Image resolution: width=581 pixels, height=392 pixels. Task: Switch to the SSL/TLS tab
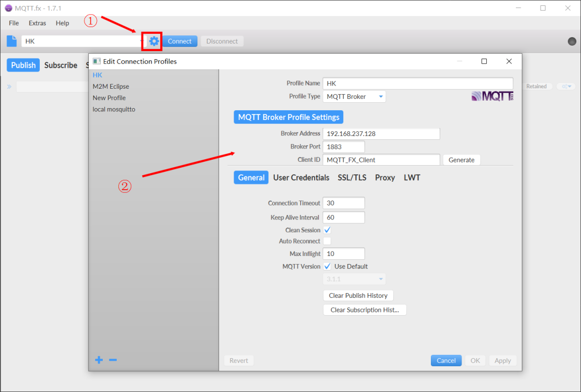[352, 177]
